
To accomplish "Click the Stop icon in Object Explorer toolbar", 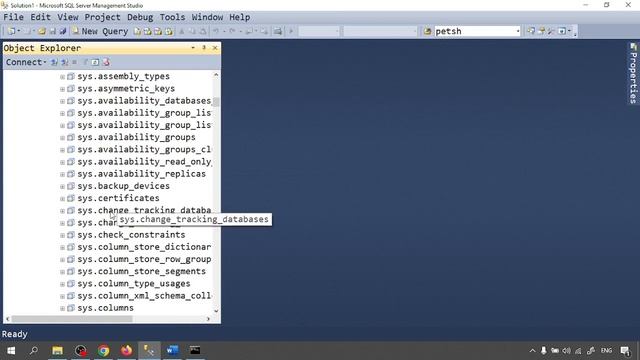I will point(75,62).
